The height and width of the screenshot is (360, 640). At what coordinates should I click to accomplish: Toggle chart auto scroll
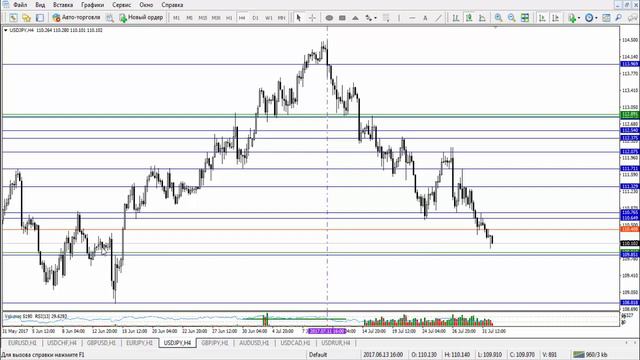(x=542, y=18)
